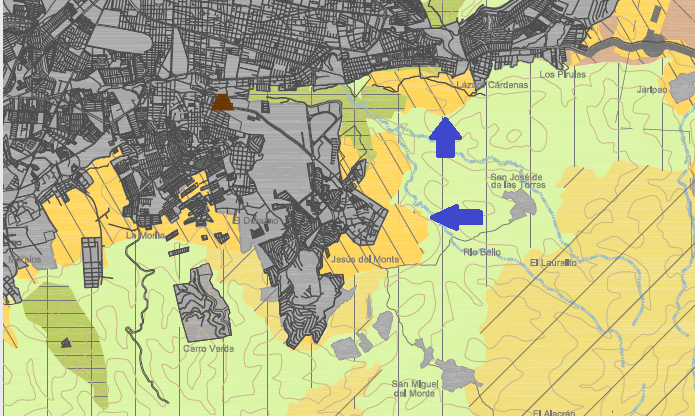Click the tall gridded gray block near La Mont
Image resolution: width=695 pixels, height=416 pixels.
pyautogui.click(x=91, y=262)
